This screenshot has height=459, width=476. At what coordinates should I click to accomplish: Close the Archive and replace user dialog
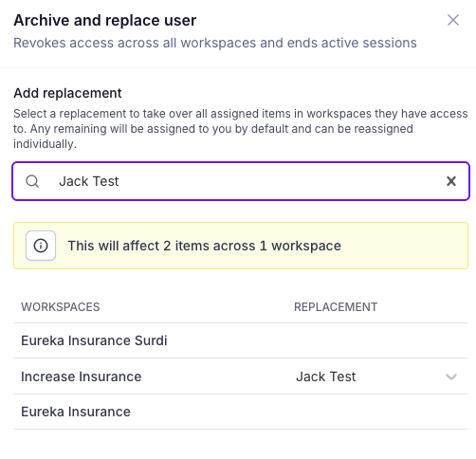click(453, 20)
